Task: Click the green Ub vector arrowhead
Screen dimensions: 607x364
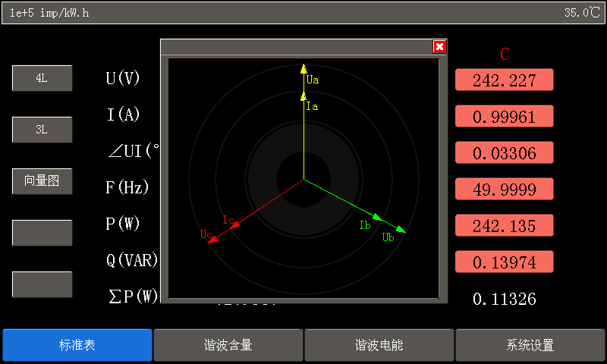Action: (x=401, y=229)
